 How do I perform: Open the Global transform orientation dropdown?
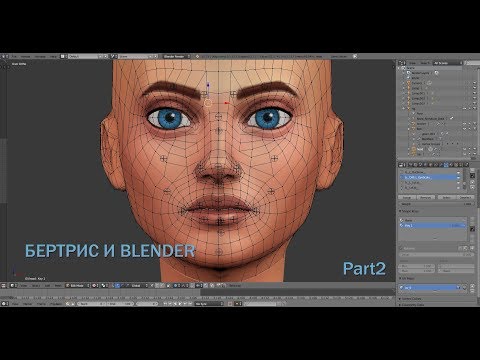pos(138,286)
